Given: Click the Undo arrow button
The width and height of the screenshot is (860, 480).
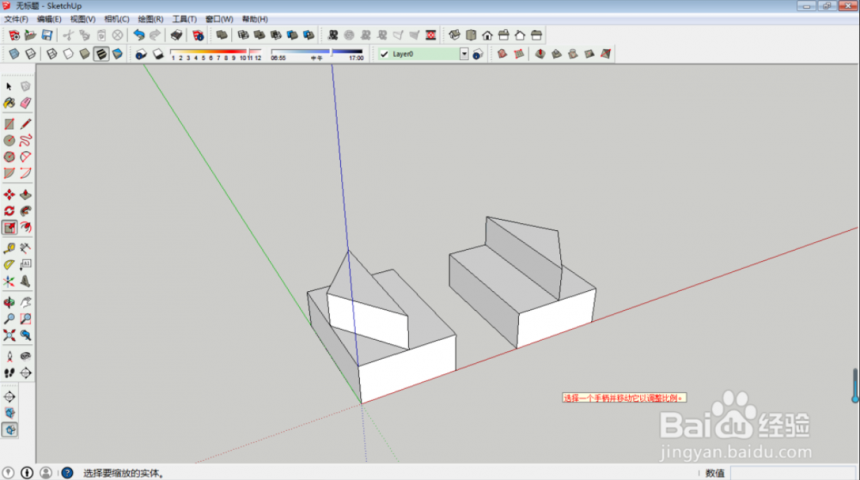Looking at the screenshot, I should coord(139,36).
